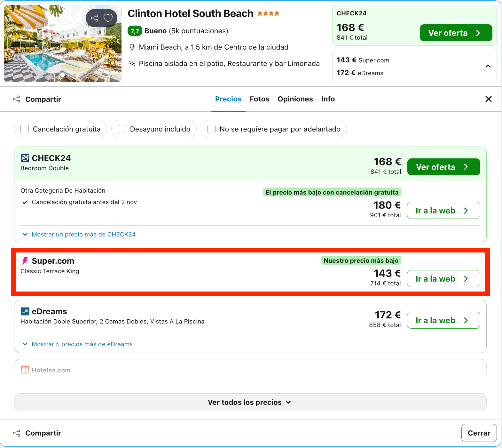502x448 pixels.
Task: Click Ver oferta in the top CHECK24 card
Action: (x=456, y=33)
